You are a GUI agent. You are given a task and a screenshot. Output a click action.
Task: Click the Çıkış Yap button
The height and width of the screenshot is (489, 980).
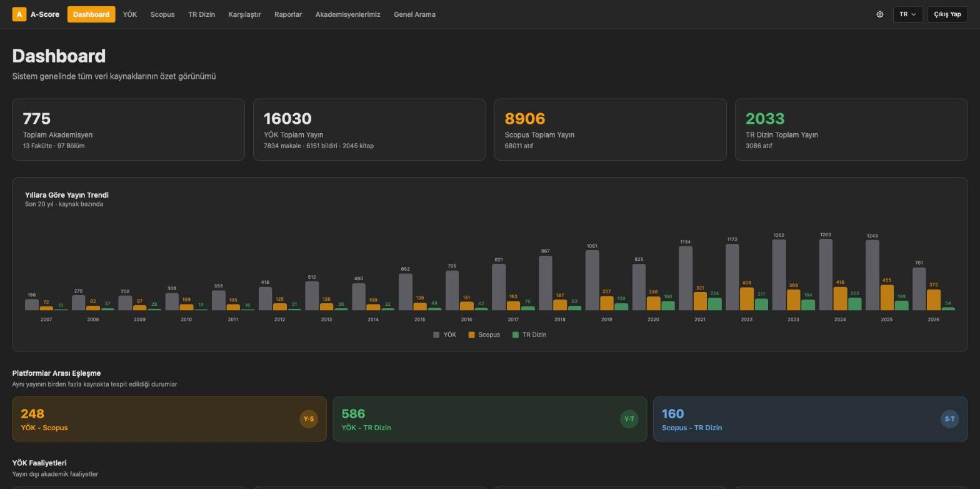tap(947, 14)
